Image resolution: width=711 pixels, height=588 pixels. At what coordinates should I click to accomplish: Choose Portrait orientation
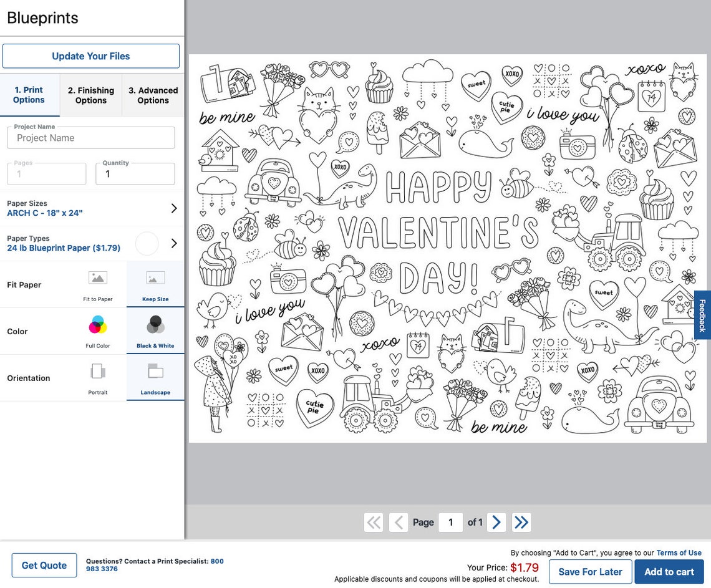pos(97,377)
